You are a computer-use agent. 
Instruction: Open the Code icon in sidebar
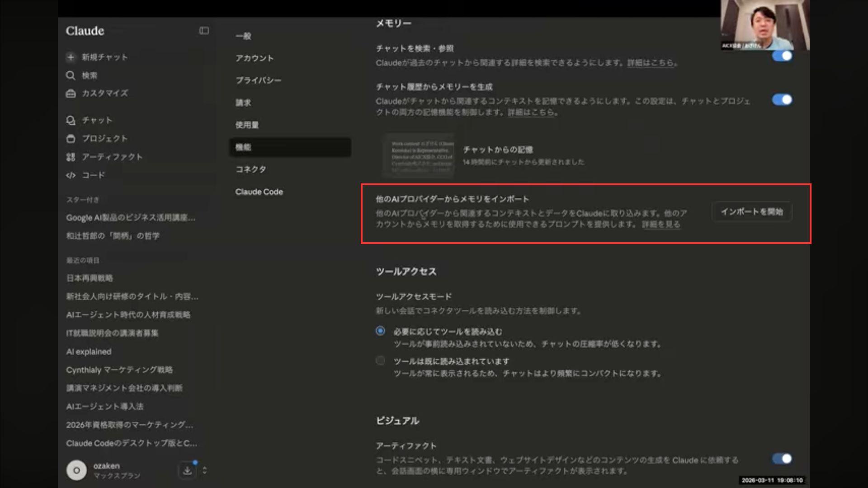71,175
